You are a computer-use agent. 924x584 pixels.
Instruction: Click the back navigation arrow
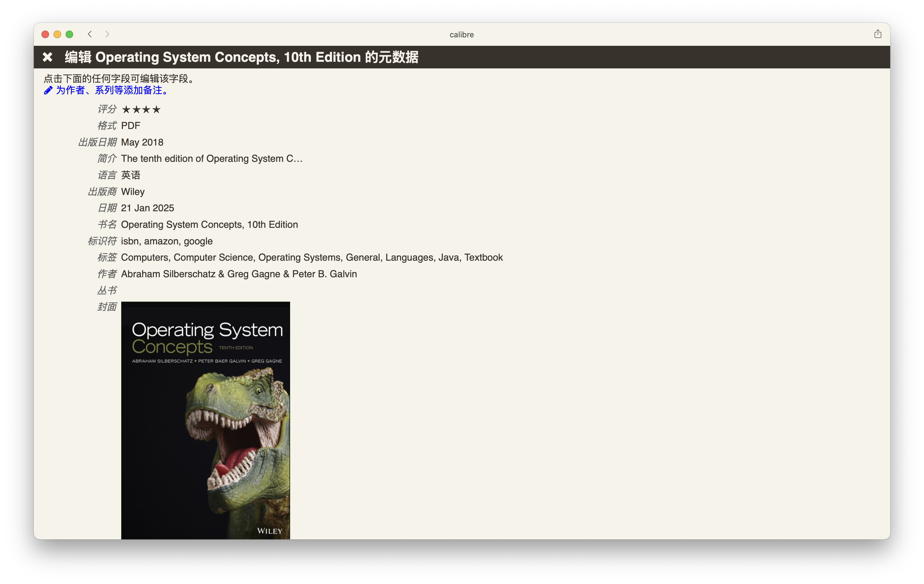89,34
